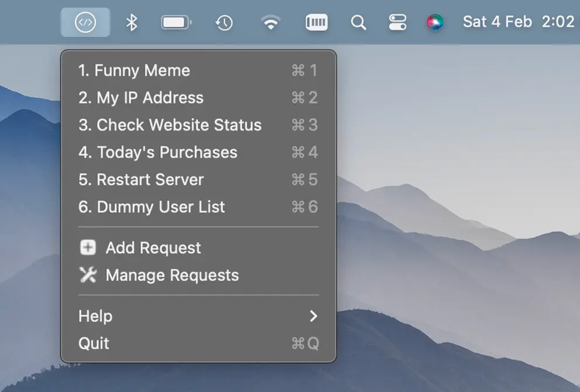Viewport: 580px width, 392px height.
Task: Click the battery status icon
Action: tap(176, 22)
